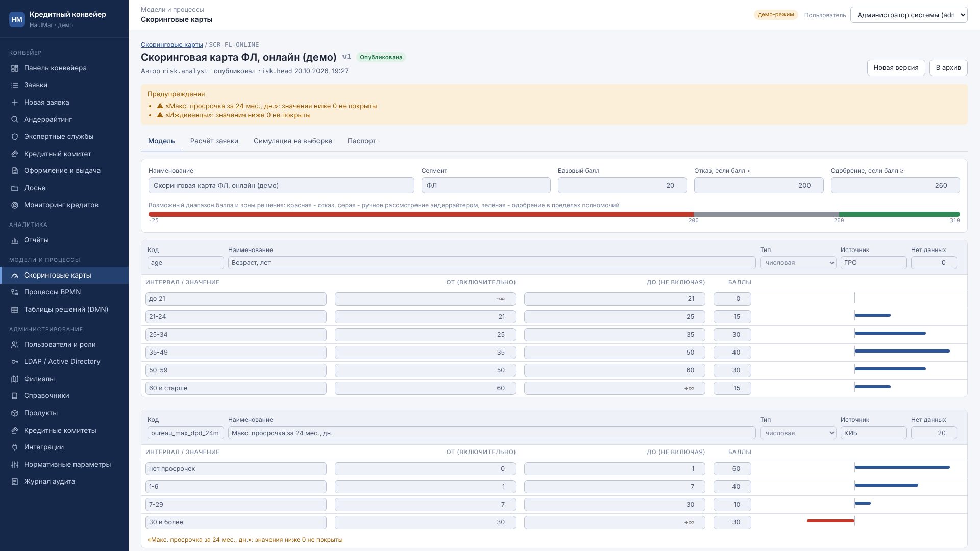This screenshot has height=551, width=980.
Task: Click the Наименование field of the scorecard
Action: [x=281, y=186]
